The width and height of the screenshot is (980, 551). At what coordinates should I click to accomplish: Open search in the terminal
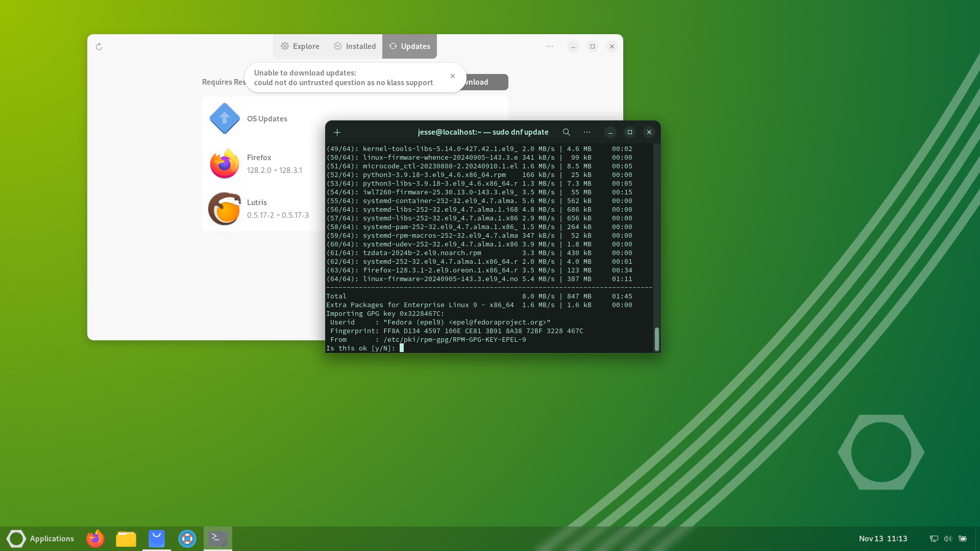[567, 132]
